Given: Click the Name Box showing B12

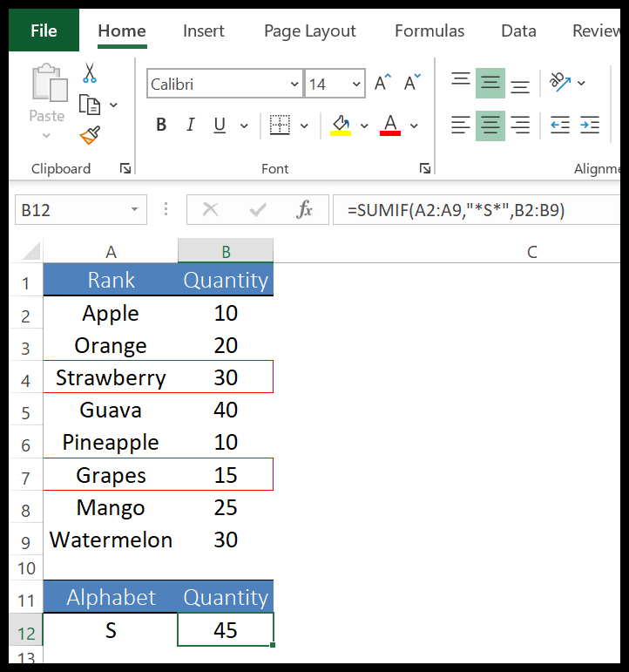Looking at the screenshot, I should click(x=81, y=209).
